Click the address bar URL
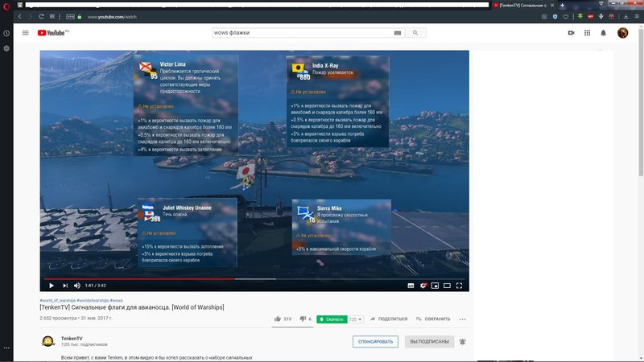644x362 pixels. pyautogui.click(x=112, y=17)
